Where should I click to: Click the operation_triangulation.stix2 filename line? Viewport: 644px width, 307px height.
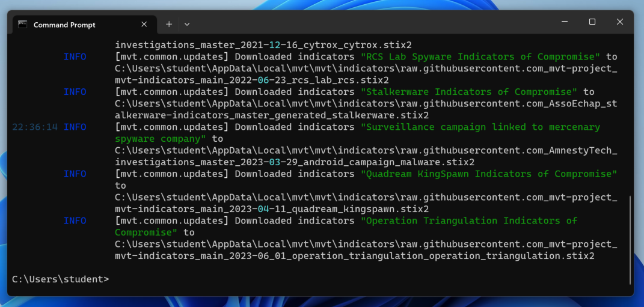click(x=355, y=256)
